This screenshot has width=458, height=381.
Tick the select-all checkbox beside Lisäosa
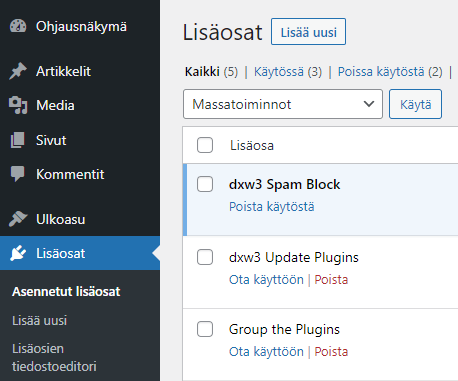point(205,145)
